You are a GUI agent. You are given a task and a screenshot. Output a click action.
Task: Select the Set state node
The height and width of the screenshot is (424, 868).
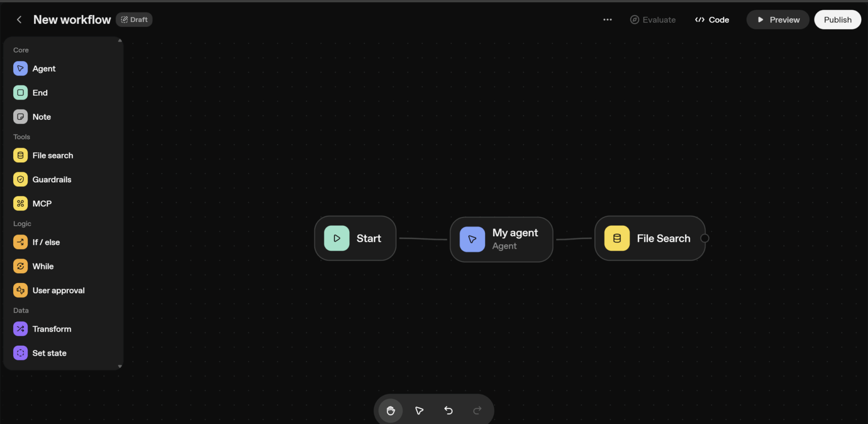point(49,353)
